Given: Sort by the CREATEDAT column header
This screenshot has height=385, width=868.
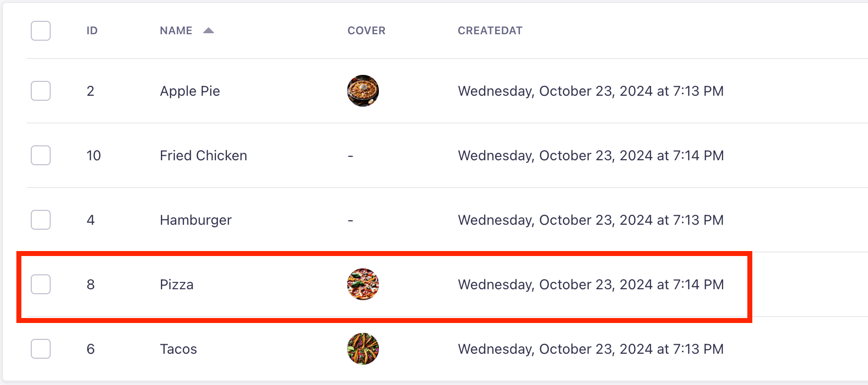Looking at the screenshot, I should (x=490, y=31).
